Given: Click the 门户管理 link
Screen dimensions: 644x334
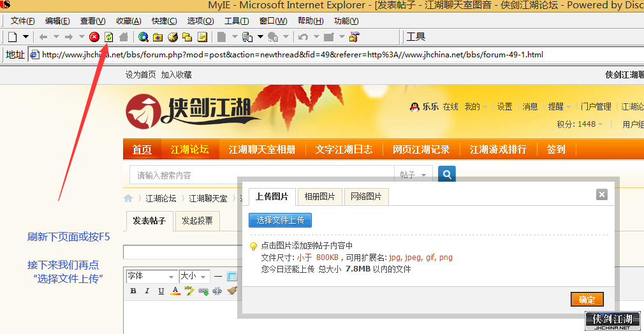Looking at the screenshot, I should point(596,107).
